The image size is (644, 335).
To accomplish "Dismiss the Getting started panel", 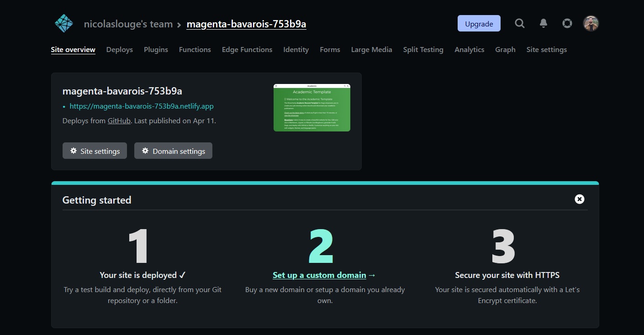I will [x=579, y=199].
